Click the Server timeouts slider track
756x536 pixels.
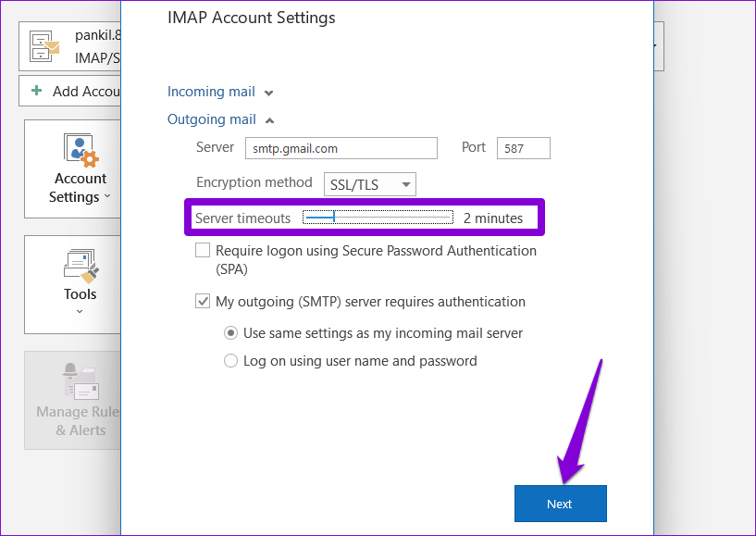378,218
